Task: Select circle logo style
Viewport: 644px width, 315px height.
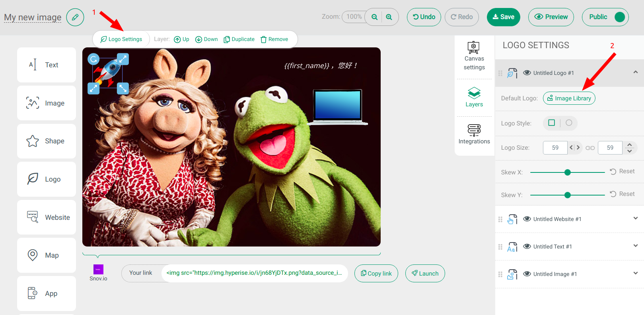Action: click(569, 123)
